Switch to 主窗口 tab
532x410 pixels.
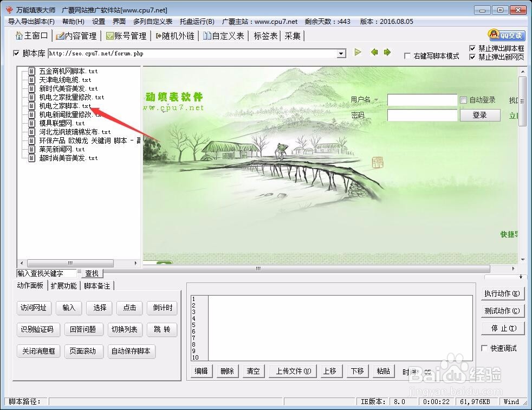(x=32, y=35)
